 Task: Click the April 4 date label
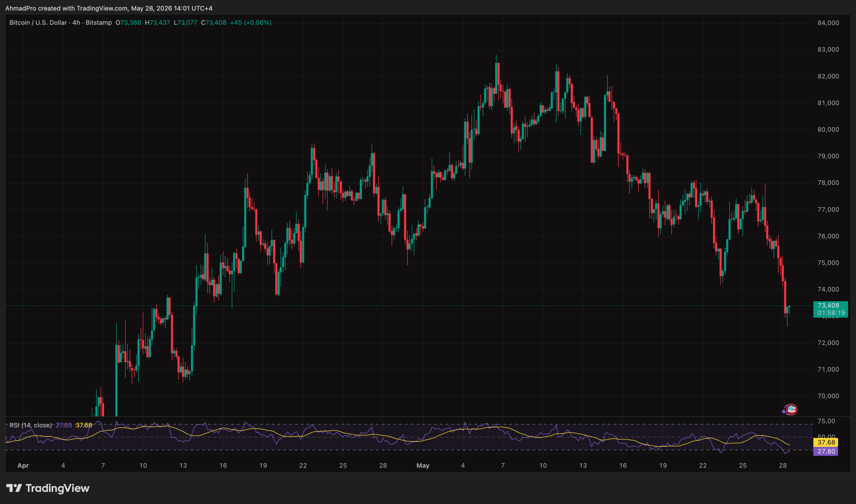[63, 466]
